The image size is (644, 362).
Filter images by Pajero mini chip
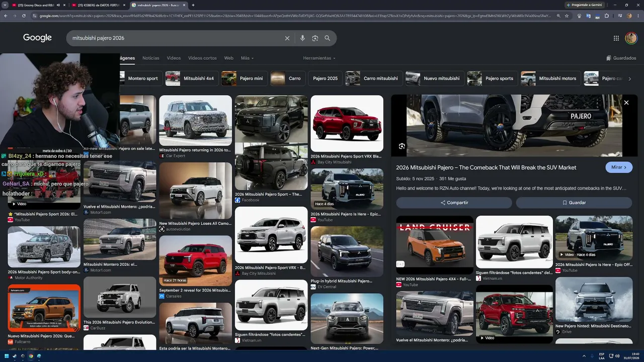pyautogui.click(x=244, y=78)
